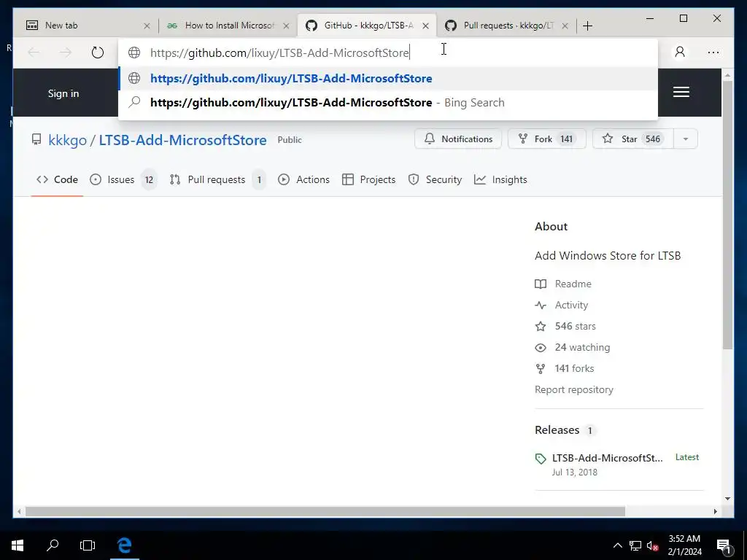Star the repository
The image size is (747, 560).
[x=632, y=139]
